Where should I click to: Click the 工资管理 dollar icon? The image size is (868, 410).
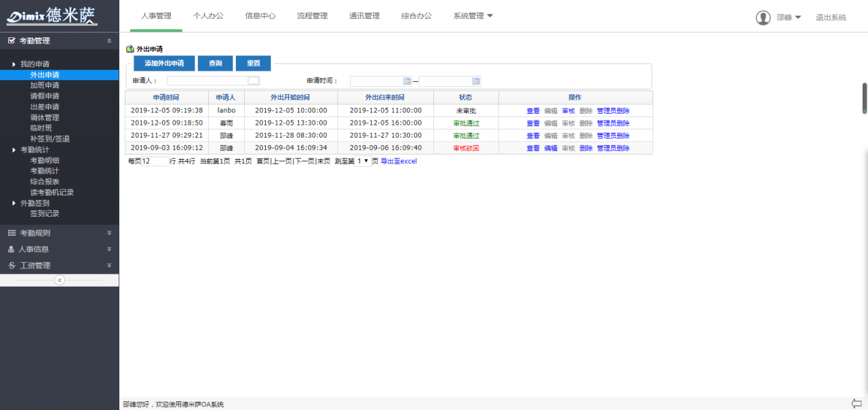[x=11, y=266]
